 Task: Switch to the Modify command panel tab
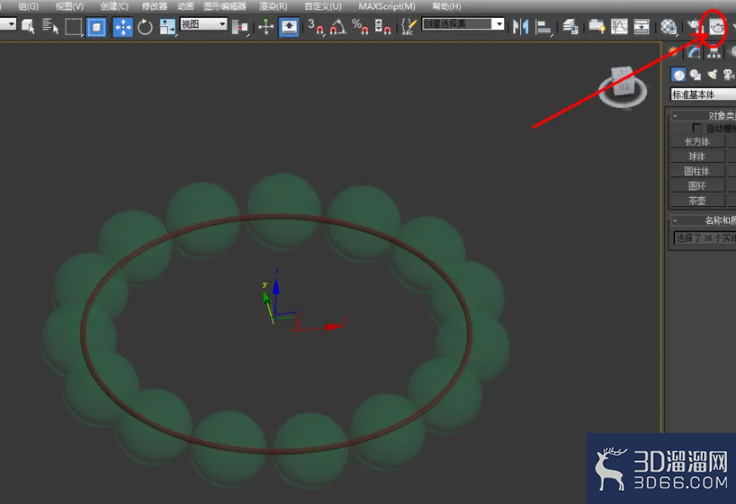click(x=694, y=52)
